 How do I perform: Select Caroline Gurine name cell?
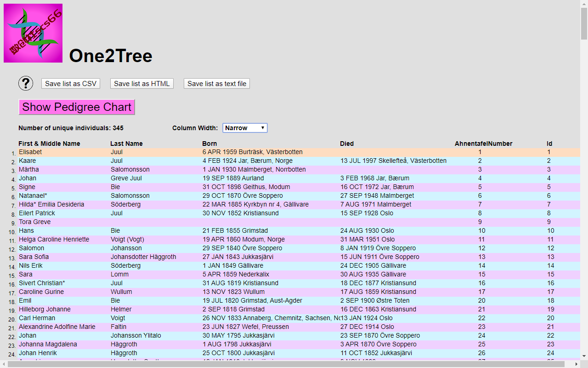tap(41, 292)
